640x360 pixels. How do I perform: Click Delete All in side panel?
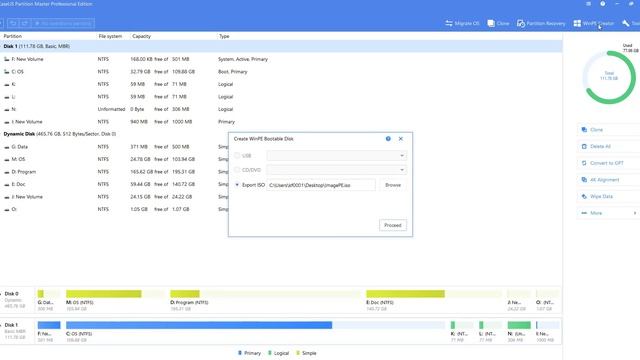point(608,146)
